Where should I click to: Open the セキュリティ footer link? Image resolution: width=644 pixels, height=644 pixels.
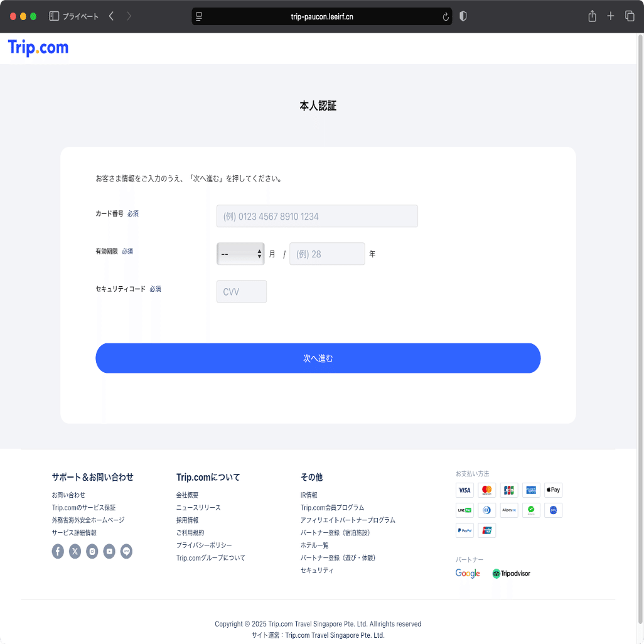pyautogui.click(x=316, y=570)
